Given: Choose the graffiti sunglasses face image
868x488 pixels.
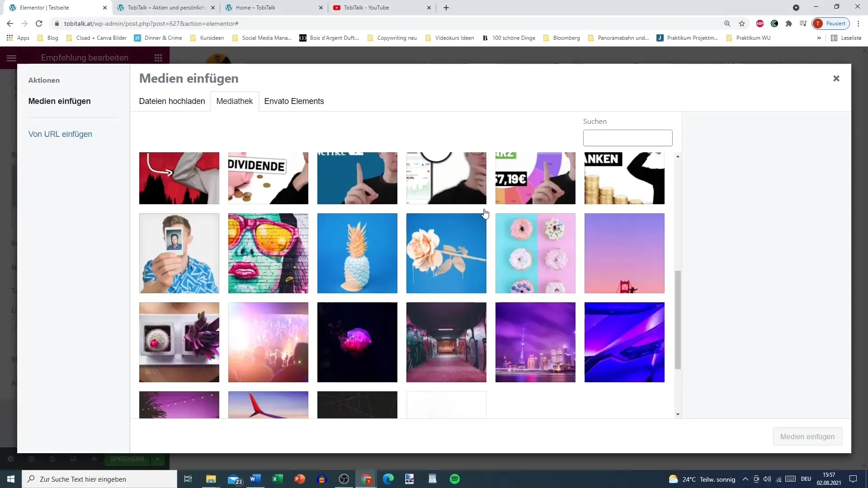Looking at the screenshot, I should pos(268,253).
